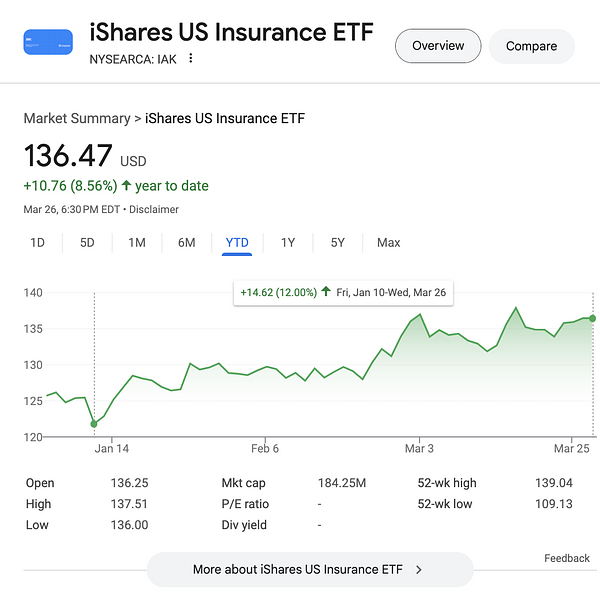Click the chevron arrow beside More about
This screenshot has height=603, width=600.
[x=418, y=570]
